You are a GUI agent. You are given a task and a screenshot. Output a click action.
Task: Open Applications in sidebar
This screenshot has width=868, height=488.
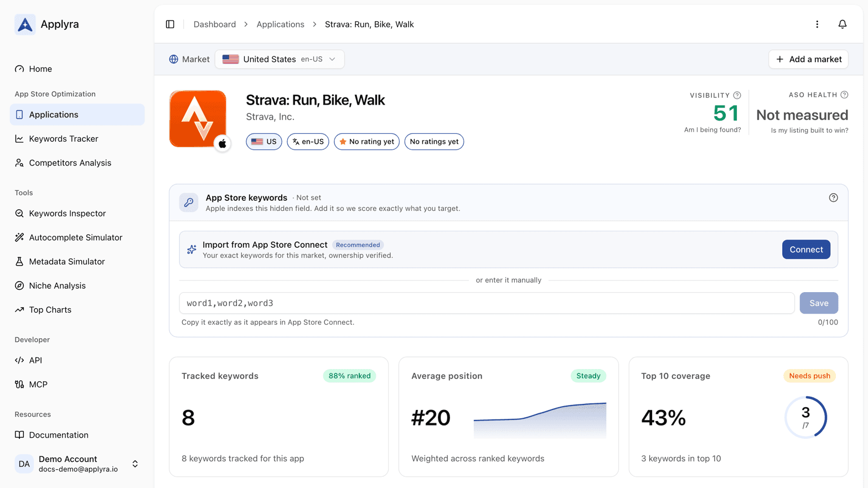click(x=77, y=115)
